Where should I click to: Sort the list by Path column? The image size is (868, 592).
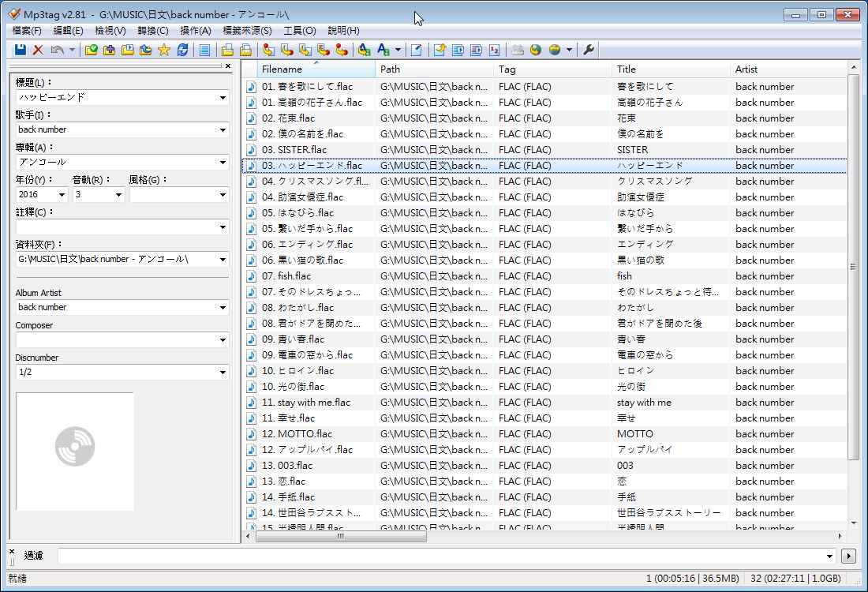pyautogui.click(x=435, y=69)
